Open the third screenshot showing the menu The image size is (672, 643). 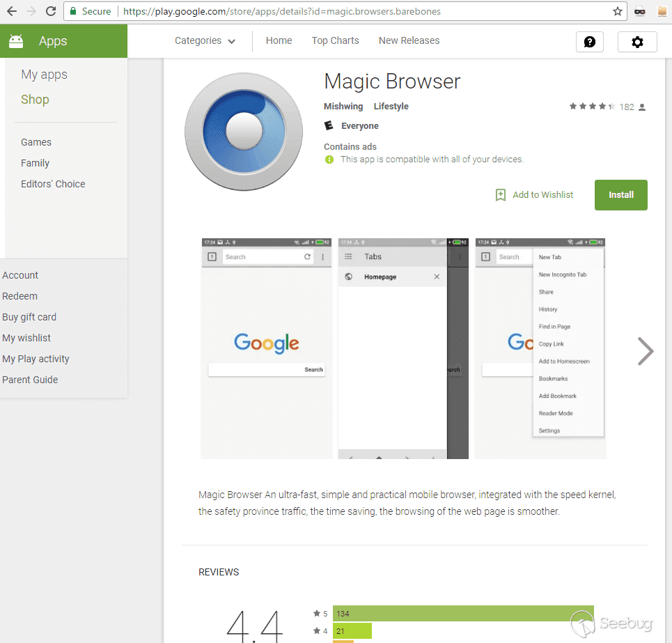coord(540,348)
